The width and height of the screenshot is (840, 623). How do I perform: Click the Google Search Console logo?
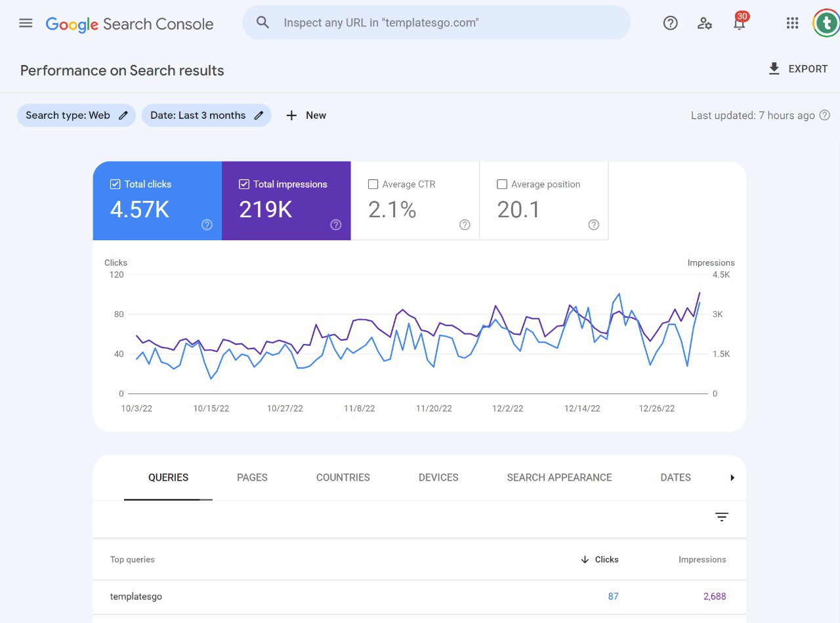pos(129,24)
